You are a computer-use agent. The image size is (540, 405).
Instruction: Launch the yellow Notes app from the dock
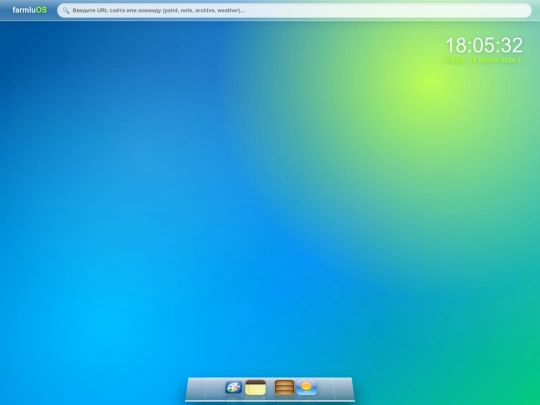(256, 387)
